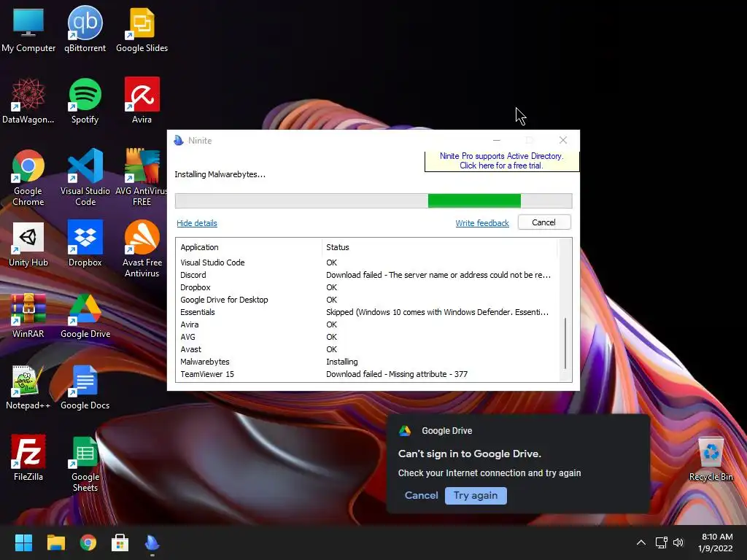
Task: Close the Ninite window
Action: [563, 140]
